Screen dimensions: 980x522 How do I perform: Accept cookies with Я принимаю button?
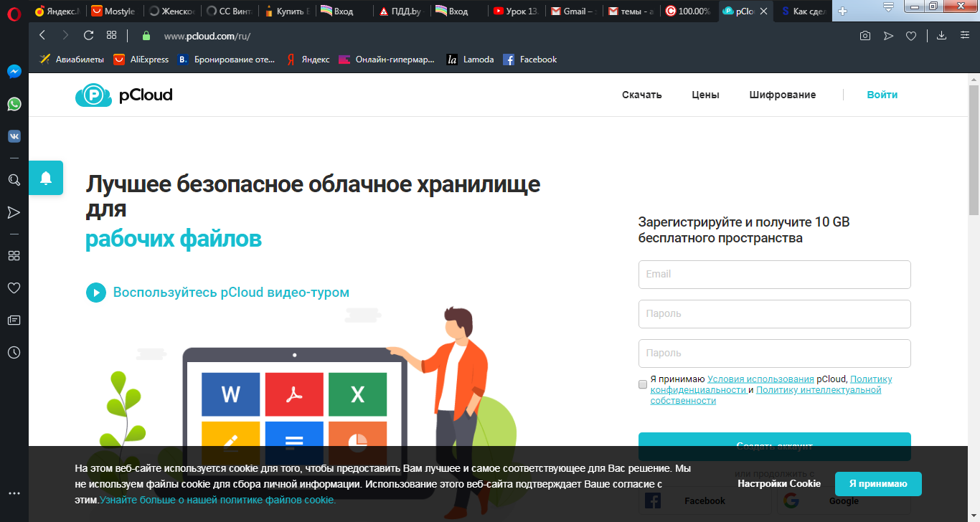(x=878, y=483)
